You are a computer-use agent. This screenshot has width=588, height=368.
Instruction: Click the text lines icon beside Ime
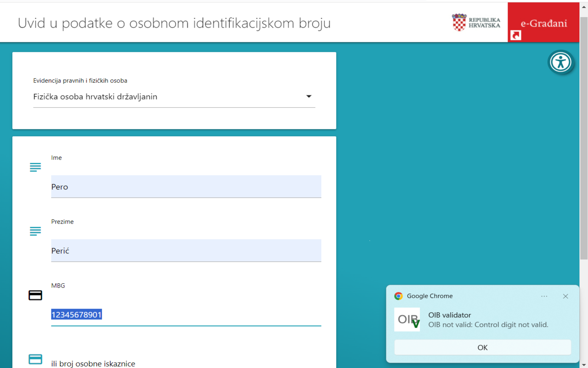click(x=35, y=167)
